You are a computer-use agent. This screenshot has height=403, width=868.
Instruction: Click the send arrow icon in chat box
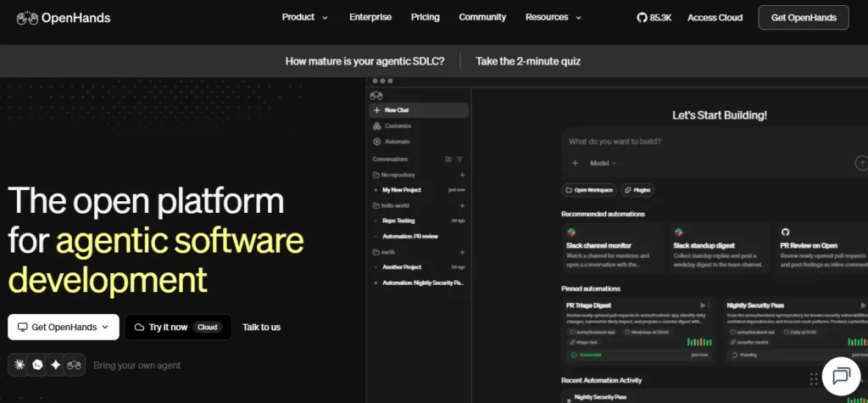pos(861,163)
